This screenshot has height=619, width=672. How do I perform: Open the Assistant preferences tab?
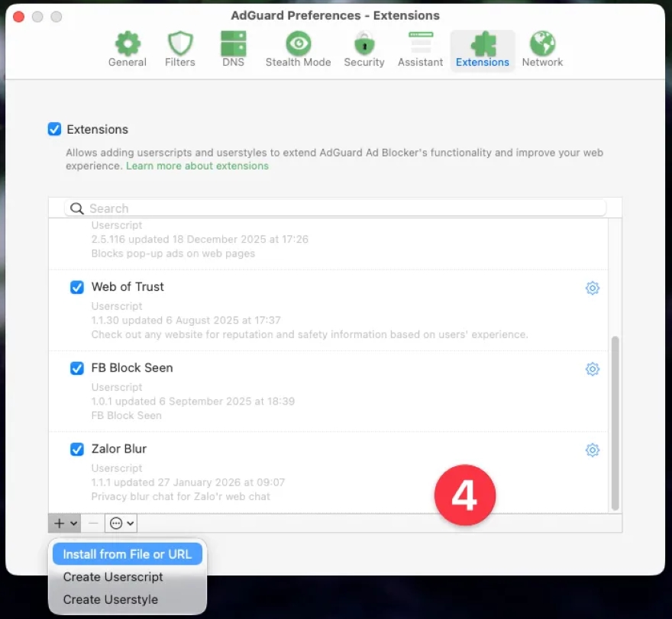tap(420, 50)
